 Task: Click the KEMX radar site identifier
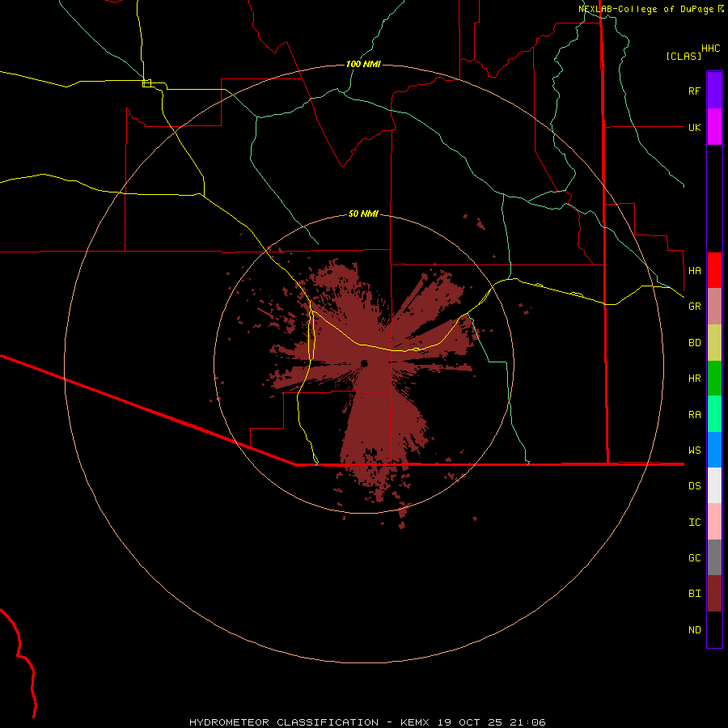415,722
